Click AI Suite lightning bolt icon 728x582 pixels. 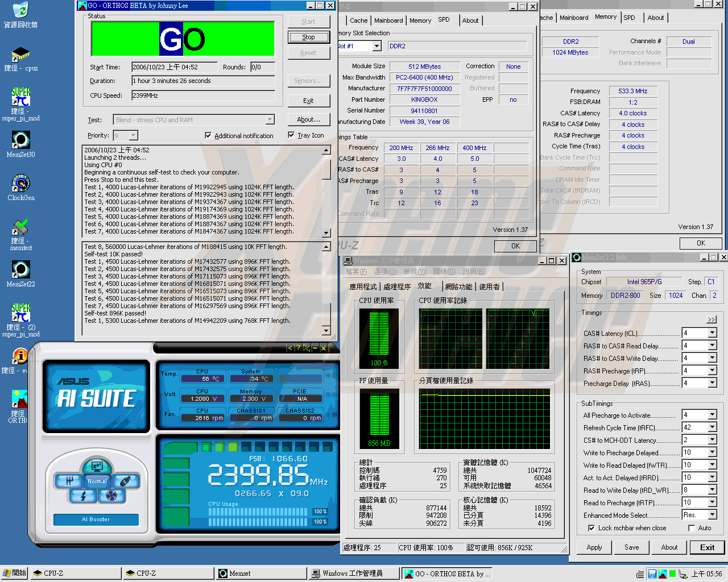[83, 496]
